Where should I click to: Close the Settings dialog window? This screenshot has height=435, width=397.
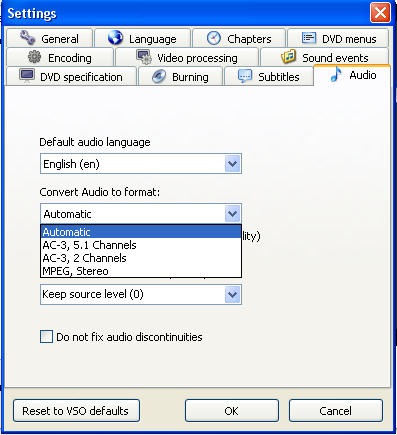pyautogui.click(x=380, y=13)
